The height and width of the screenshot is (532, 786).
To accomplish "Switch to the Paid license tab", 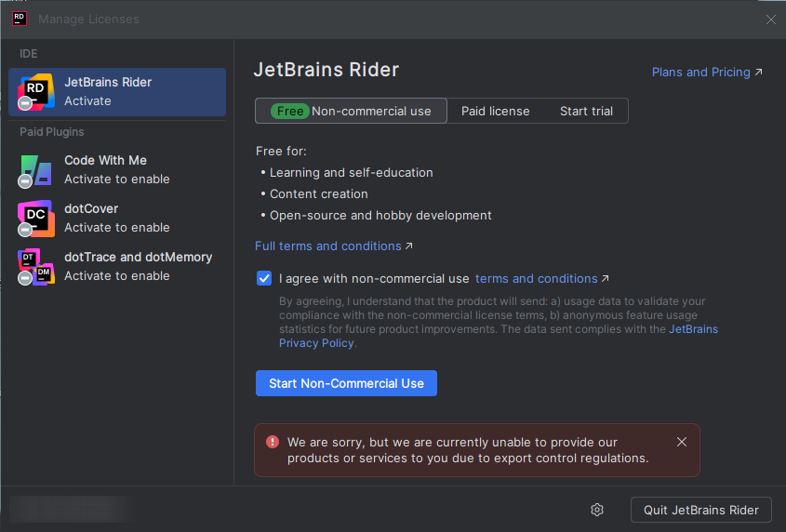I will tap(495, 111).
